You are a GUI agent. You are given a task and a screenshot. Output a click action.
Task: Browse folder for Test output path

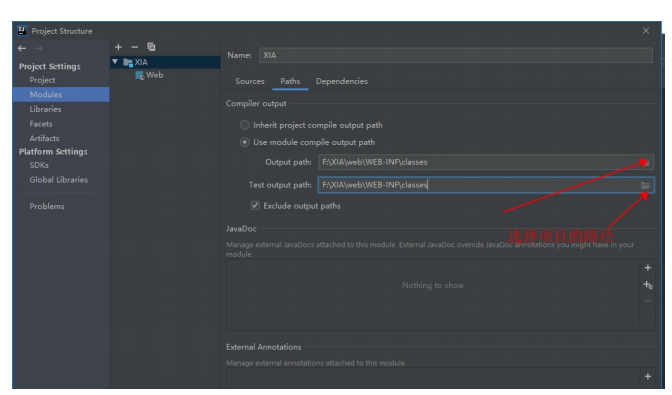[x=645, y=185]
